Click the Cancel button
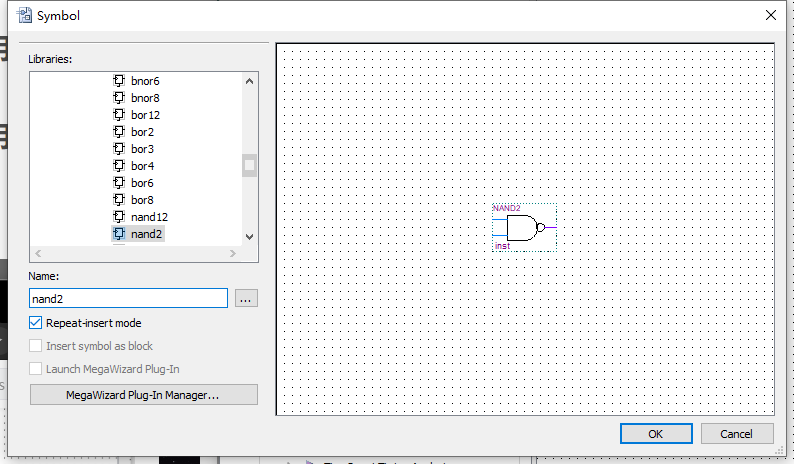The width and height of the screenshot is (794, 464). [x=737, y=434]
